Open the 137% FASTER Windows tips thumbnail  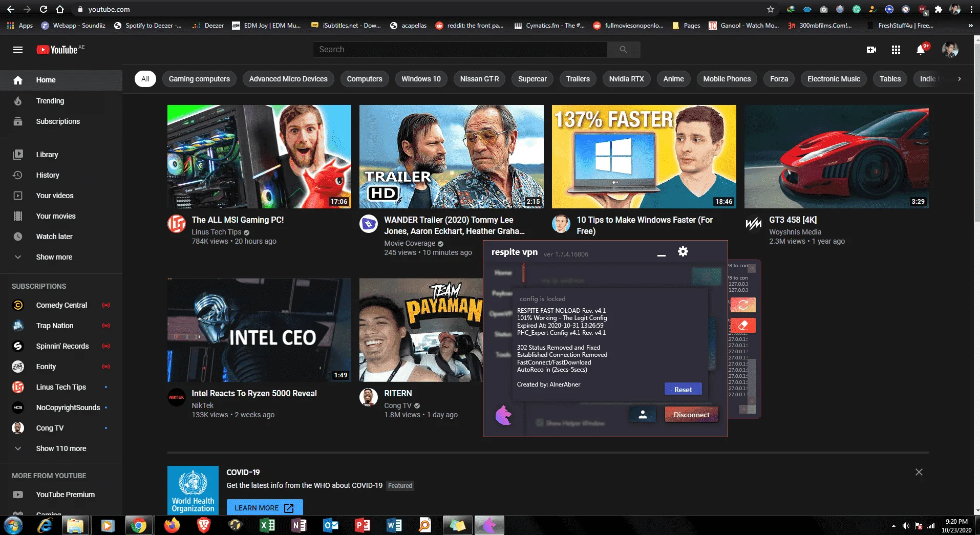click(x=644, y=157)
